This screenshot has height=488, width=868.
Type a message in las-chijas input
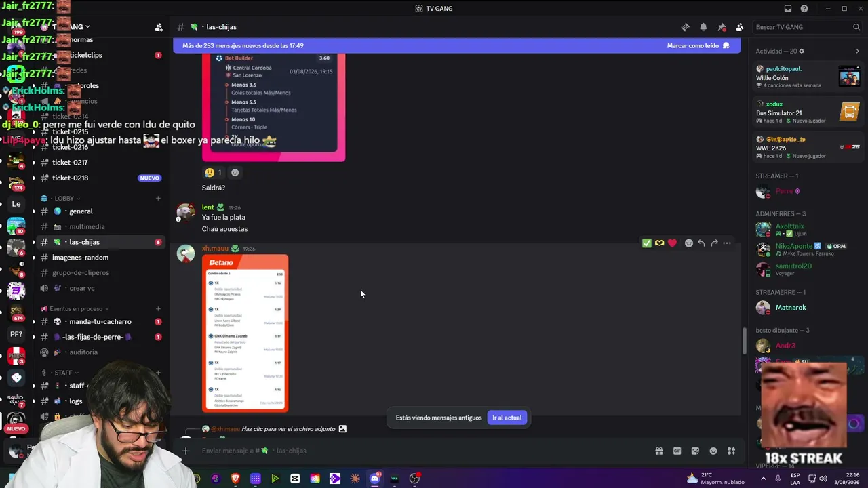coord(420,451)
